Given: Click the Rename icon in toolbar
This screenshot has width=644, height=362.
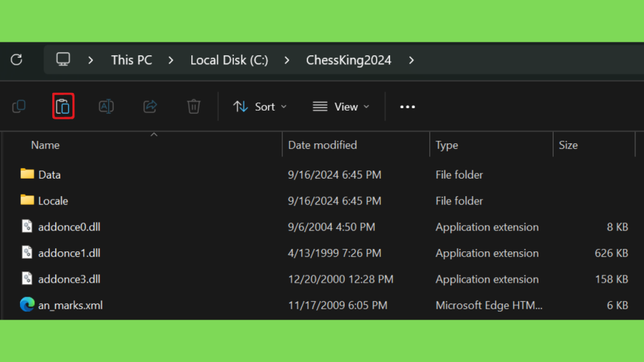Looking at the screenshot, I should (x=106, y=107).
